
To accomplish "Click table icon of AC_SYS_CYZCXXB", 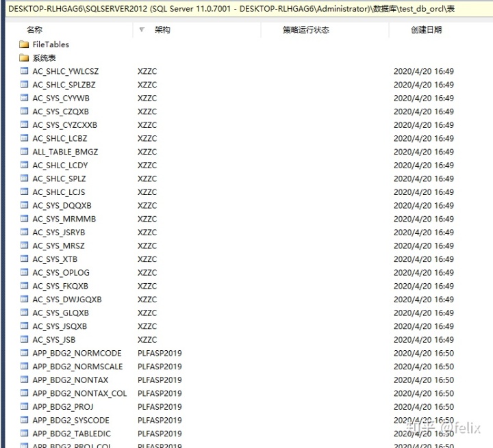I will (24, 124).
